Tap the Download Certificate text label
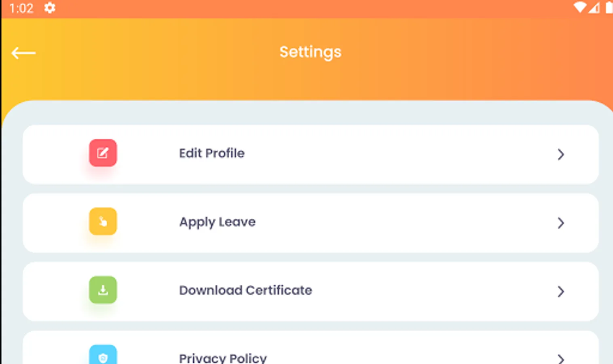This screenshot has height=364, width=613. [x=245, y=290]
